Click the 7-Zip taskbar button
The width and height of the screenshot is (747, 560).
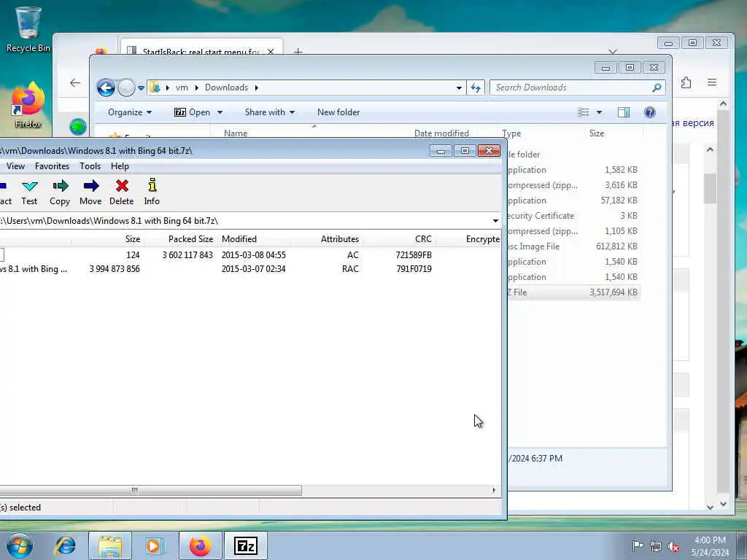tap(246, 545)
